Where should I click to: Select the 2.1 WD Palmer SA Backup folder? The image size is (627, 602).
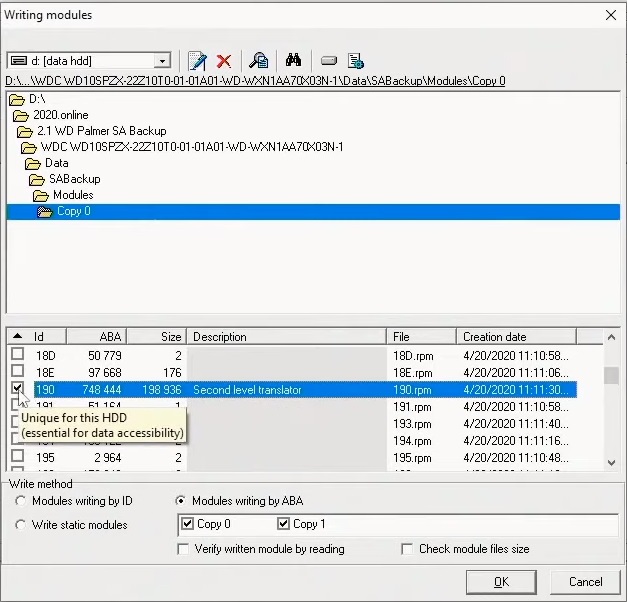91,131
